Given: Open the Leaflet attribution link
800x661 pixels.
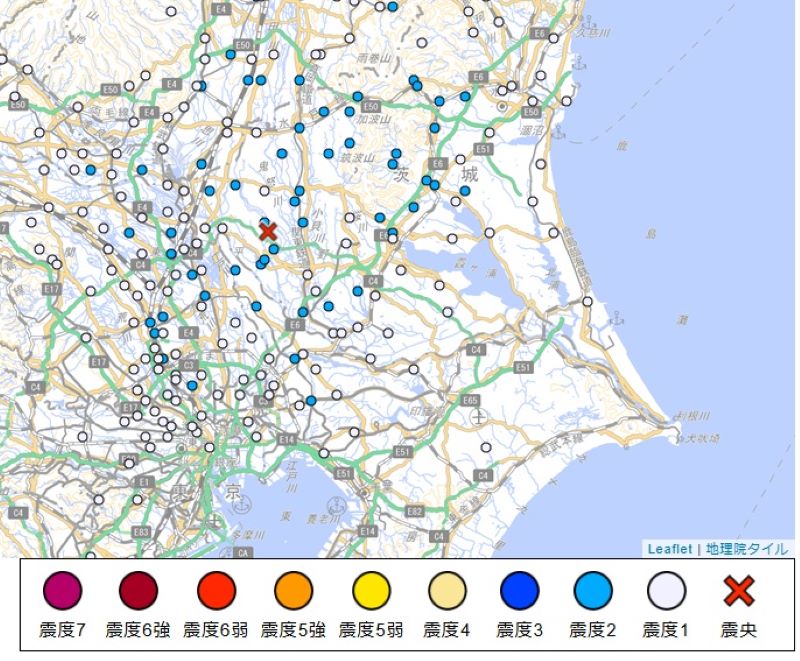Looking at the screenshot, I should [x=669, y=549].
